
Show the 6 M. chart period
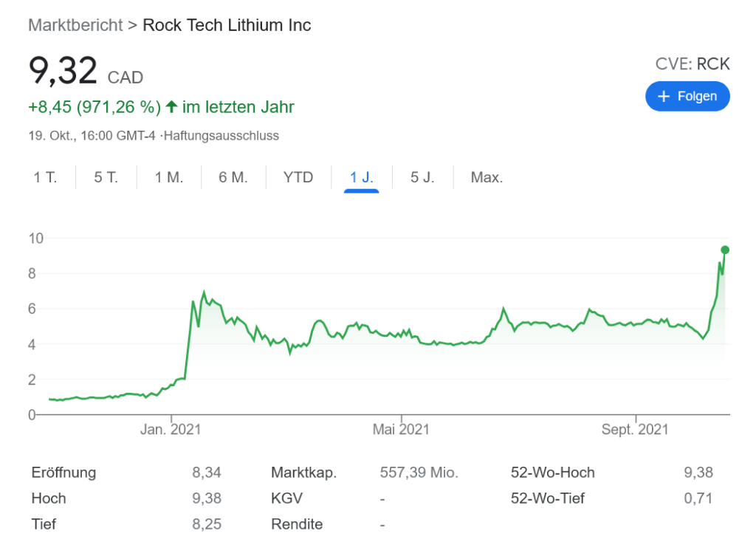point(233,177)
